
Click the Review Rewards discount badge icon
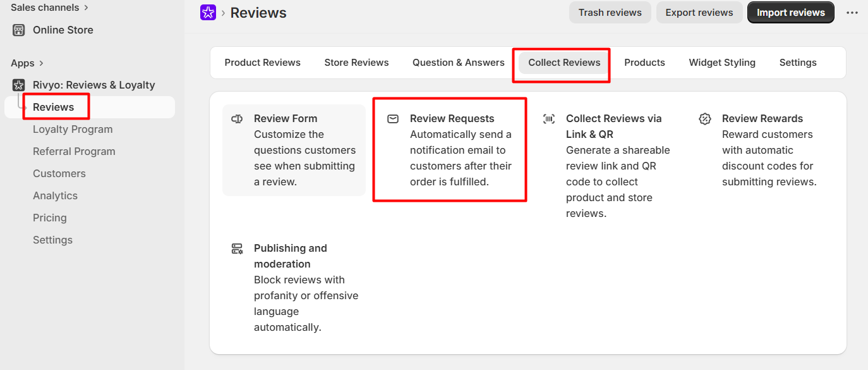(705, 119)
